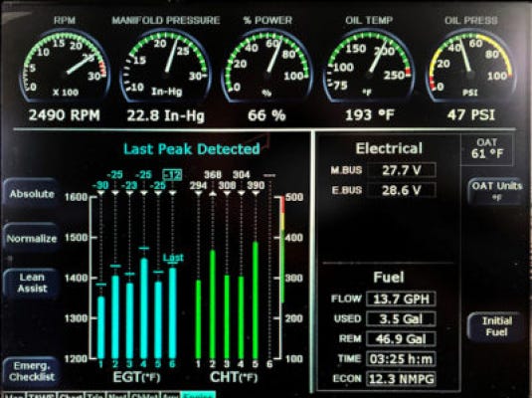Click the 66 % power readout
The width and height of the screenshot is (532, 398).
(x=266, y=115)
